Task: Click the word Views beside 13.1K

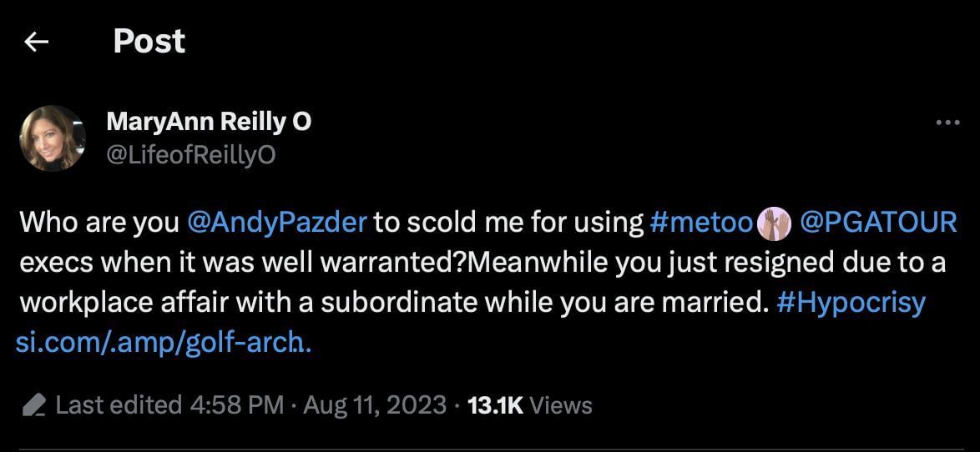Action: 561,406
